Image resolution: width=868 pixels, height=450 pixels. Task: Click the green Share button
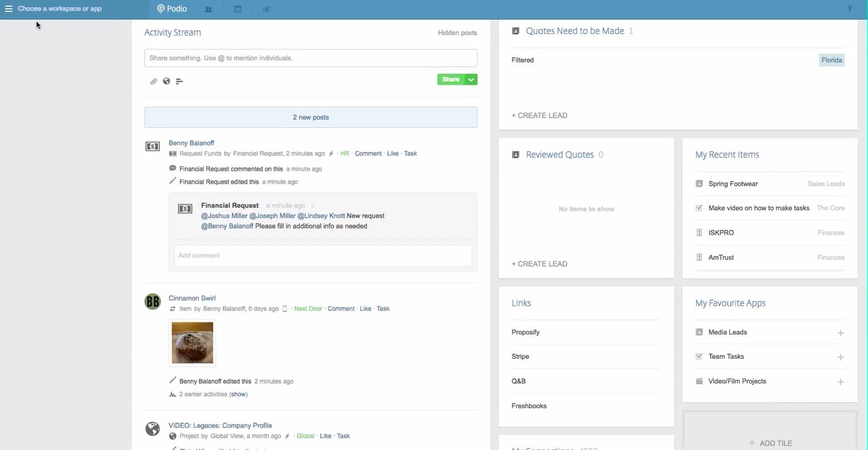(451, 79)
